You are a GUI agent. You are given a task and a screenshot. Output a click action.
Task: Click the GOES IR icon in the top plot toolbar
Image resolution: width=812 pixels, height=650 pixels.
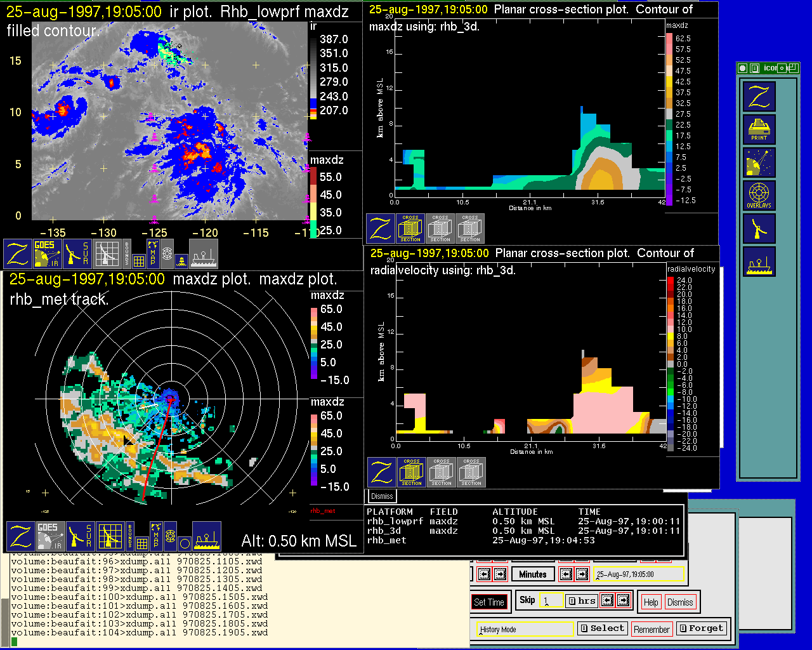click(x=46, y=254)
